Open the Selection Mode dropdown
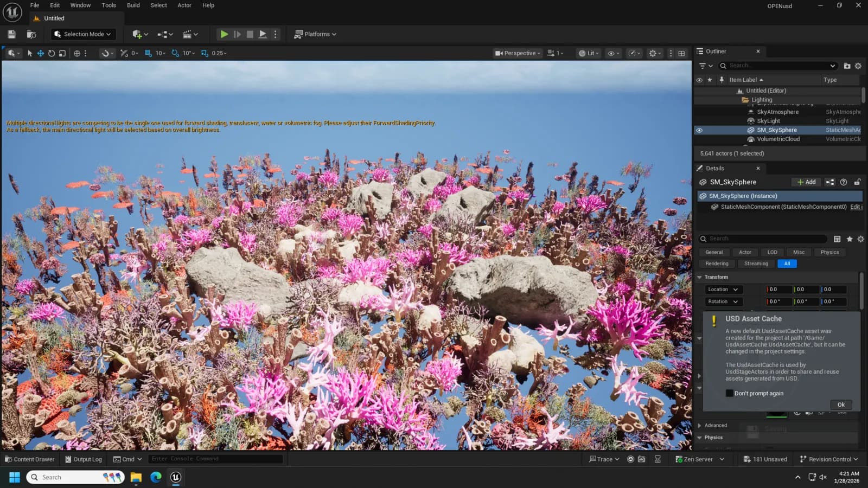The image size is (868, 488). (84, 34)
